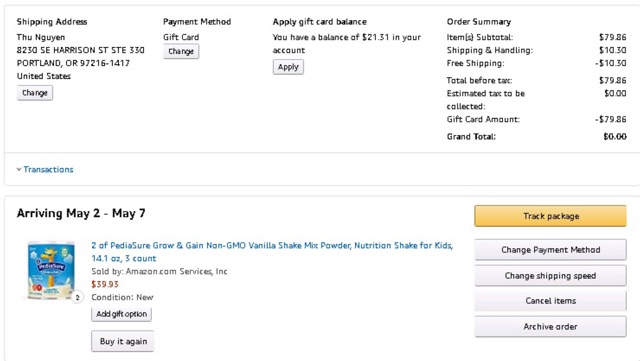Click the Change Payment Method button
The width and height of the screenshot is (640, 361).
pyautogui.click(x=550, y=250)
